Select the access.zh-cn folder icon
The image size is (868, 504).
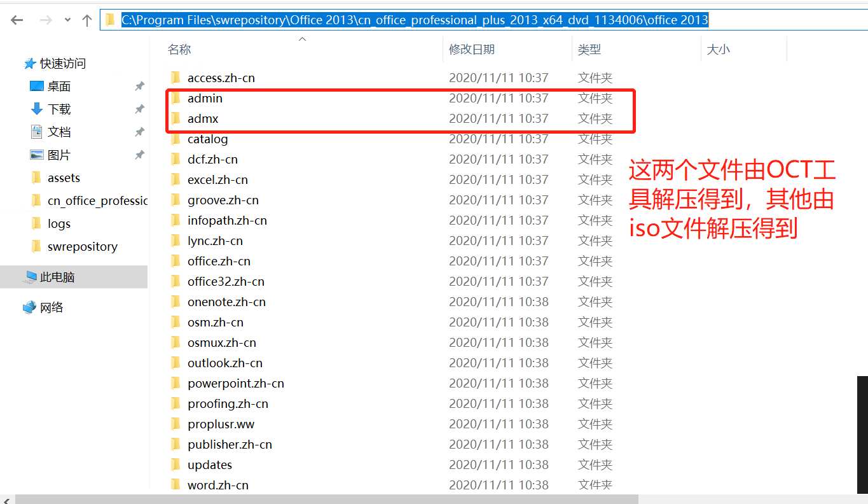[176, 78]
